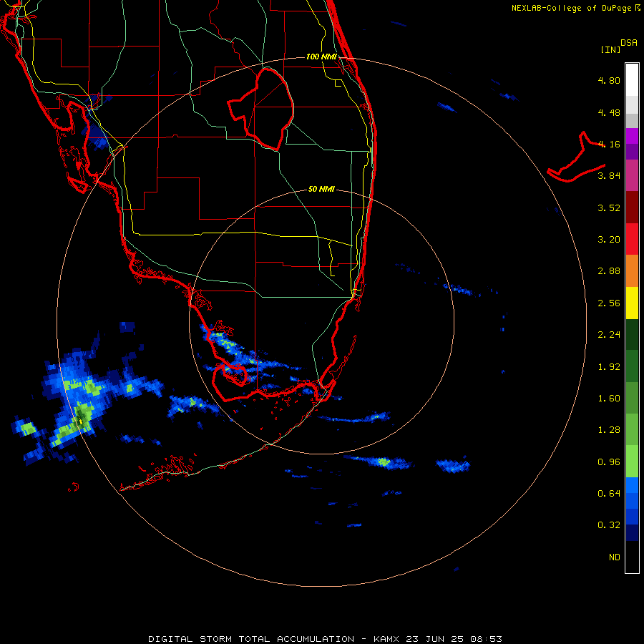Image resolution: width=644 pixels, height=644 pixels.
Task: Pick the light green swatch near 0.96
Action: pos(632,462)
